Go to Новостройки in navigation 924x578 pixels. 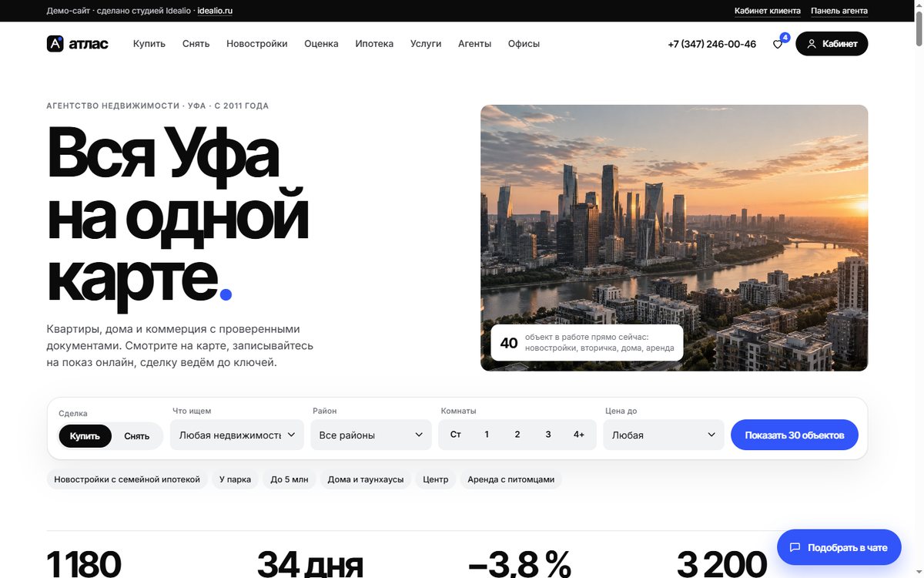(x=257, y=44)
